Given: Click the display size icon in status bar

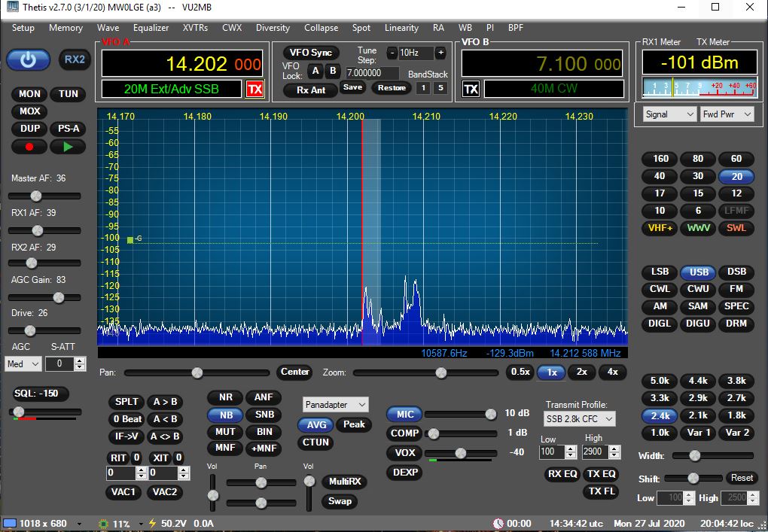Looking at the screenshot, I should [x=10, y=524].
